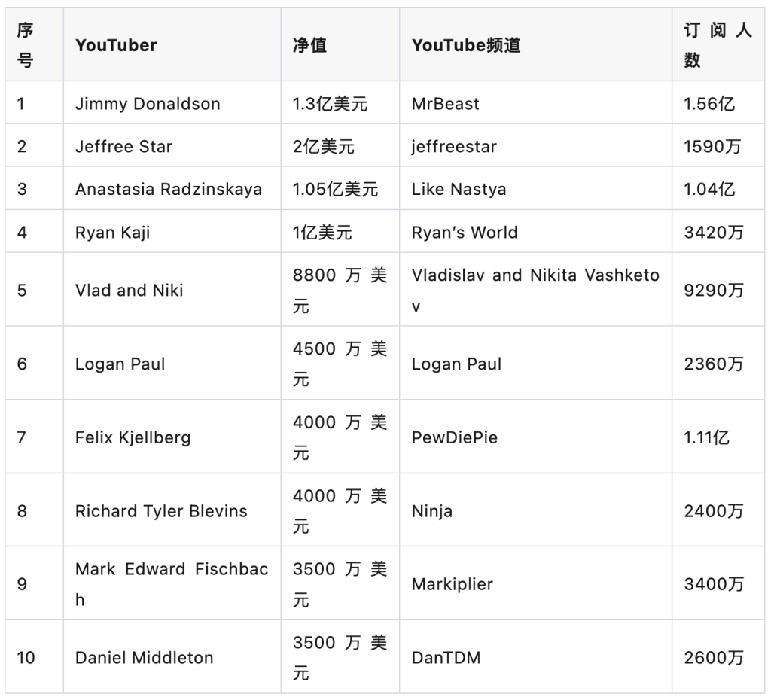Image resolution: width=771 pixels, height=700 pixels.
Task: Select the Like Nastya channel cell
Action: 535,188
